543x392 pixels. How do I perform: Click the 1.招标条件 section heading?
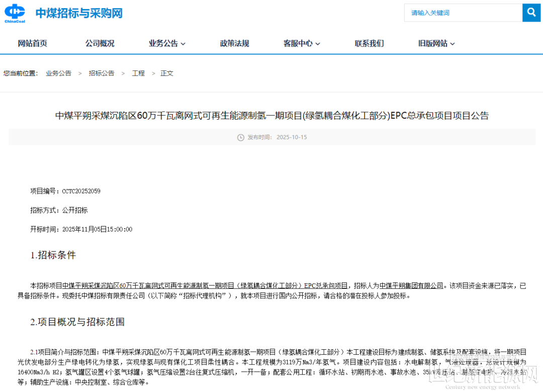point(53,255)
